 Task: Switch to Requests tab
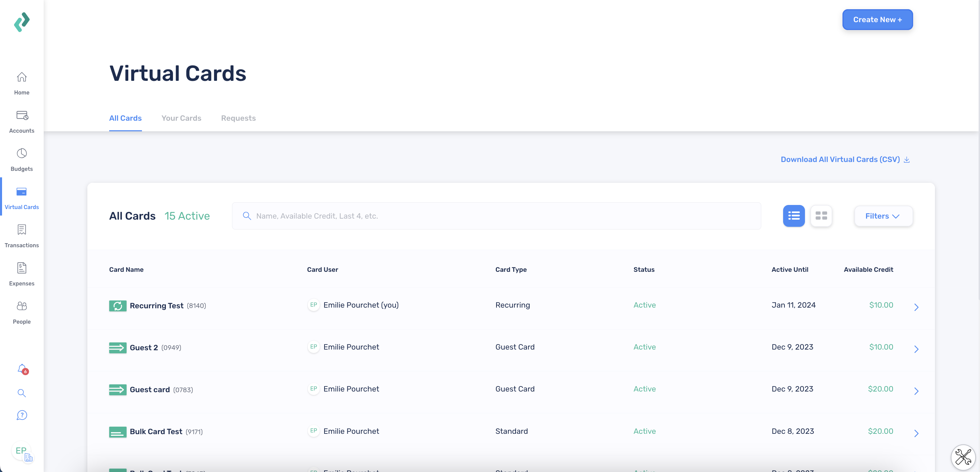tap(238, 118)
